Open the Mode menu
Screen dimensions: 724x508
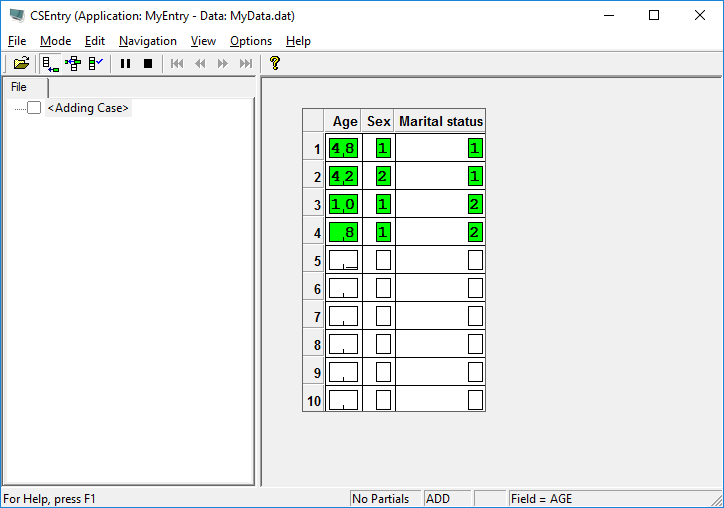coord(55,41)
